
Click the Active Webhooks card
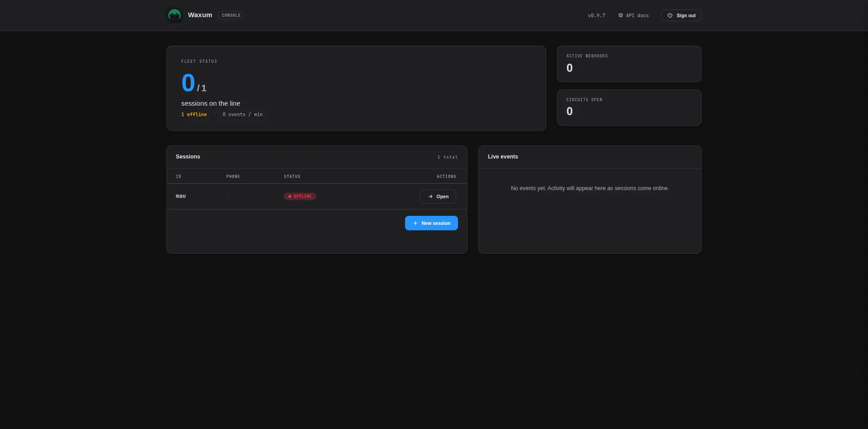coord(629,64)
